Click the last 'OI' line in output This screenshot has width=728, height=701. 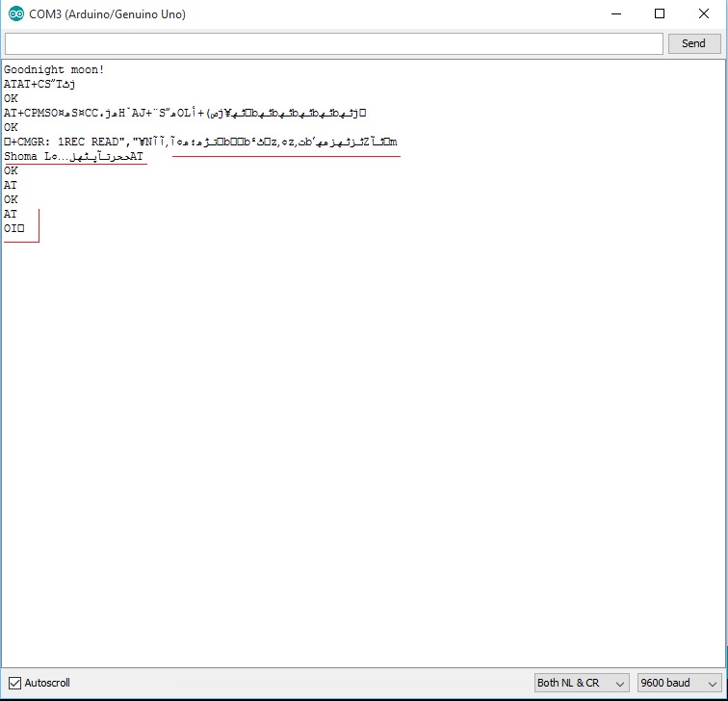13,228
